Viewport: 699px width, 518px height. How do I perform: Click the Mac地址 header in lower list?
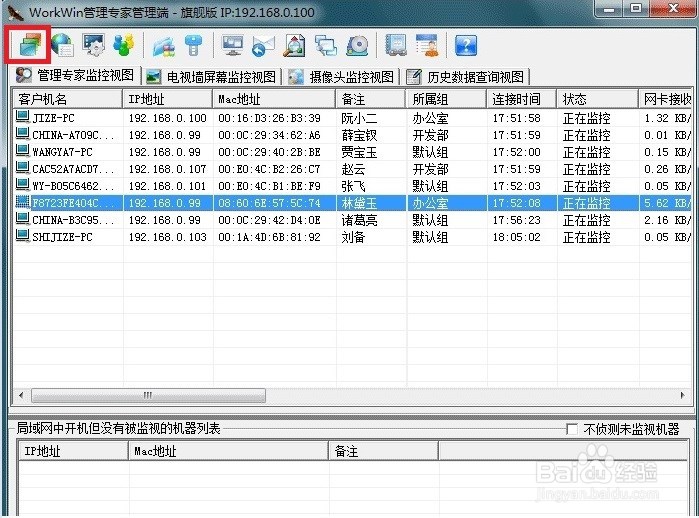pos(229,451)
